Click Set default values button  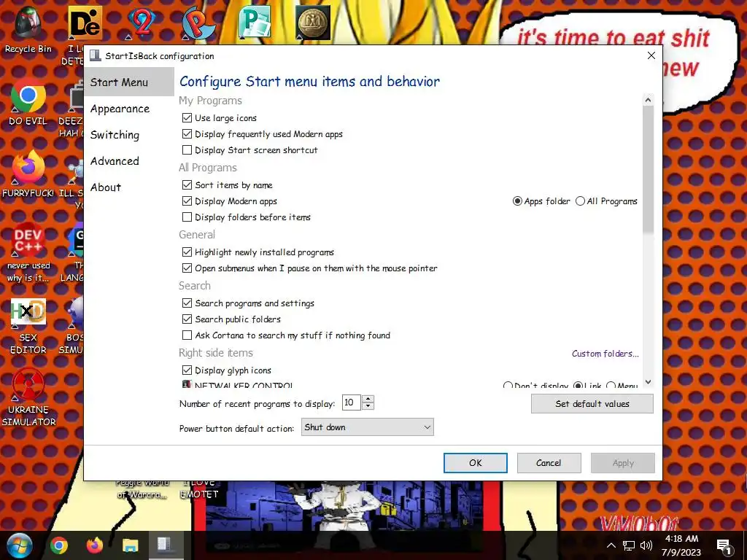(x=592, y=404)
